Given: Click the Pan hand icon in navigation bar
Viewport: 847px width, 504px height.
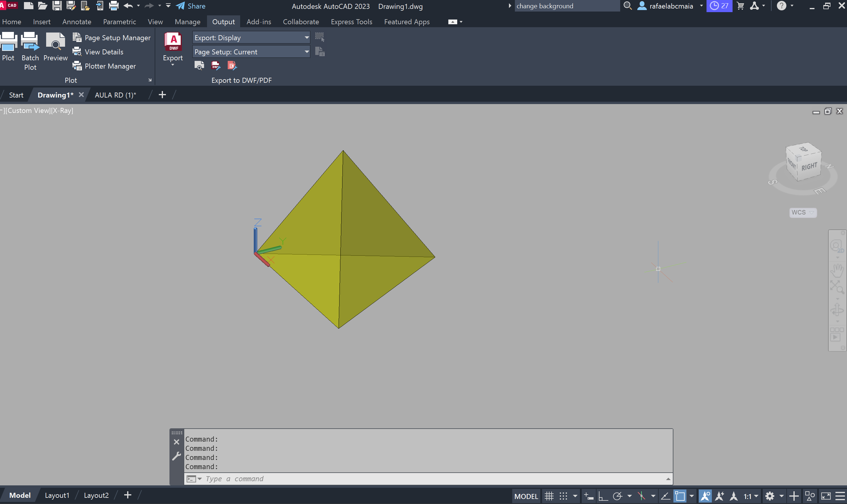Looking at the screenshot, I should [x=837, y=271].
